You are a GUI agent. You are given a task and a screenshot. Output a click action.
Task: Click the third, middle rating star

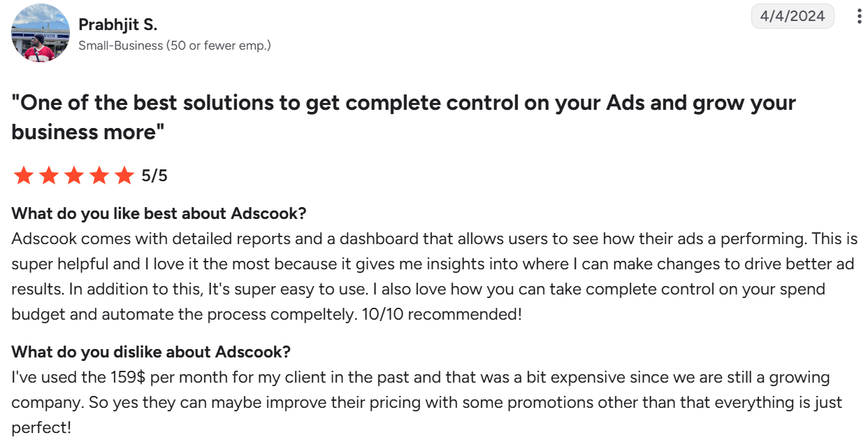(74, 176)
